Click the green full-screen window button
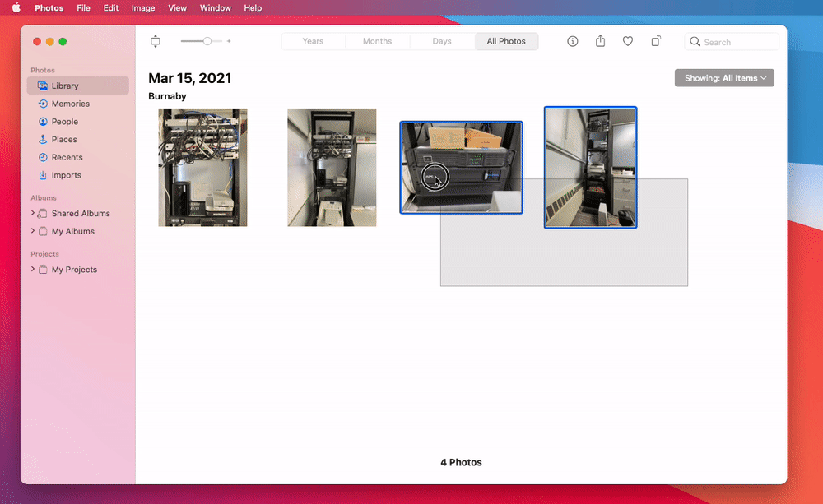Screen dimensions: 823x504 (x=63, y=41)
